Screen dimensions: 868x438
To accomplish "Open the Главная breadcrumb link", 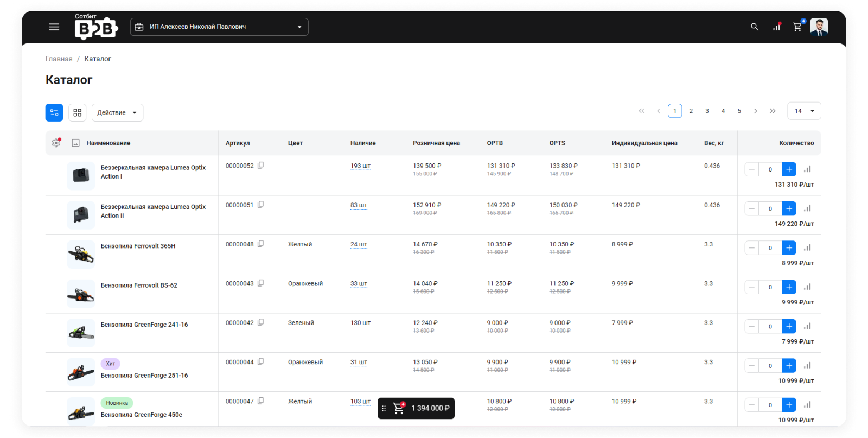I will coord(59,59).
